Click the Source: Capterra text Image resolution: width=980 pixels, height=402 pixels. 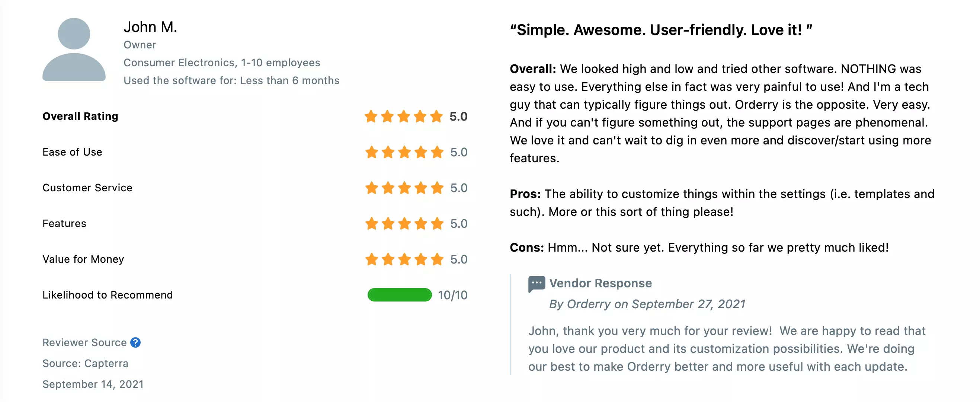pyautogui.click(x=85, y=364)
